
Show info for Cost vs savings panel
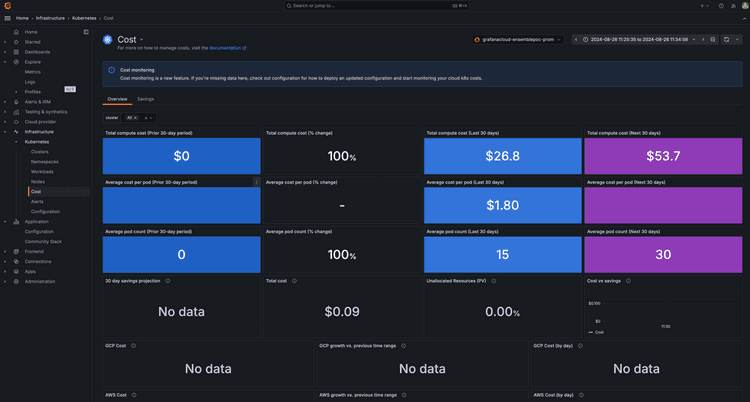[x=628, y=281]
